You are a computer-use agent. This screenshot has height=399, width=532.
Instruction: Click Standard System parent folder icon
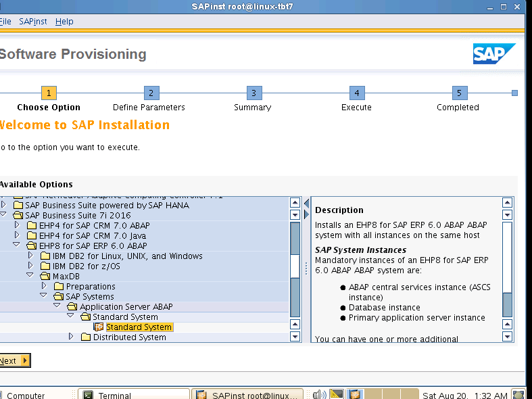pos(86,317)
